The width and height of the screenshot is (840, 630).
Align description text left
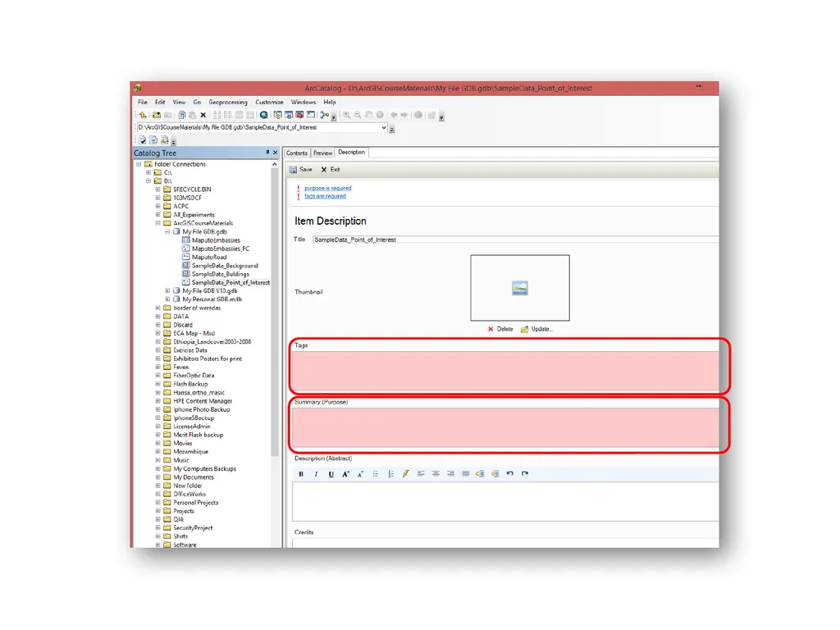pyautogui.click(x=421, y=473)
